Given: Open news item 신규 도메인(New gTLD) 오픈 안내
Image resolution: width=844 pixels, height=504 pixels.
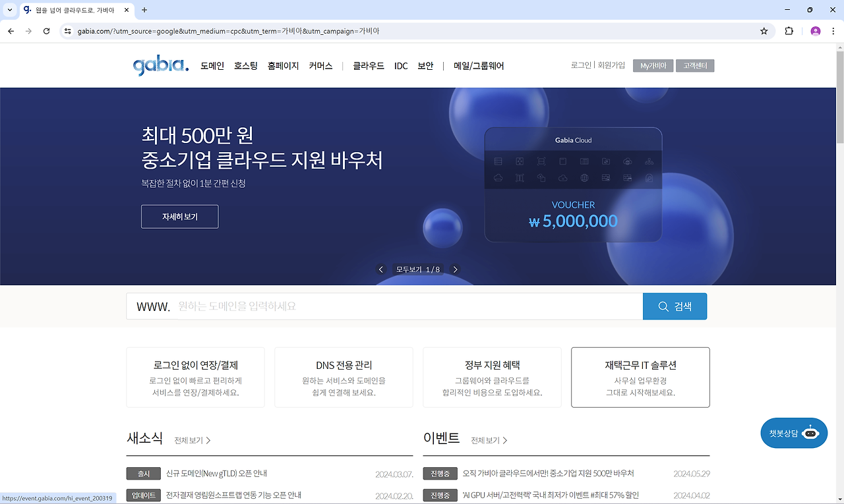Looking at the screenshot, I should [216, 474].
